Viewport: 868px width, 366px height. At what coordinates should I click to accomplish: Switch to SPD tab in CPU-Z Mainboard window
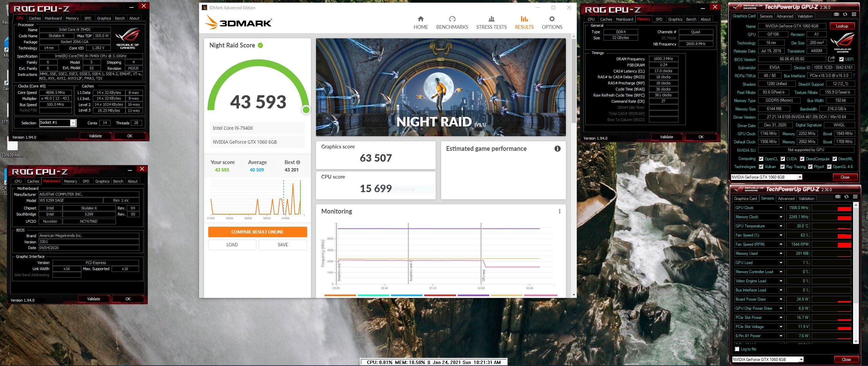coord(86,181)
